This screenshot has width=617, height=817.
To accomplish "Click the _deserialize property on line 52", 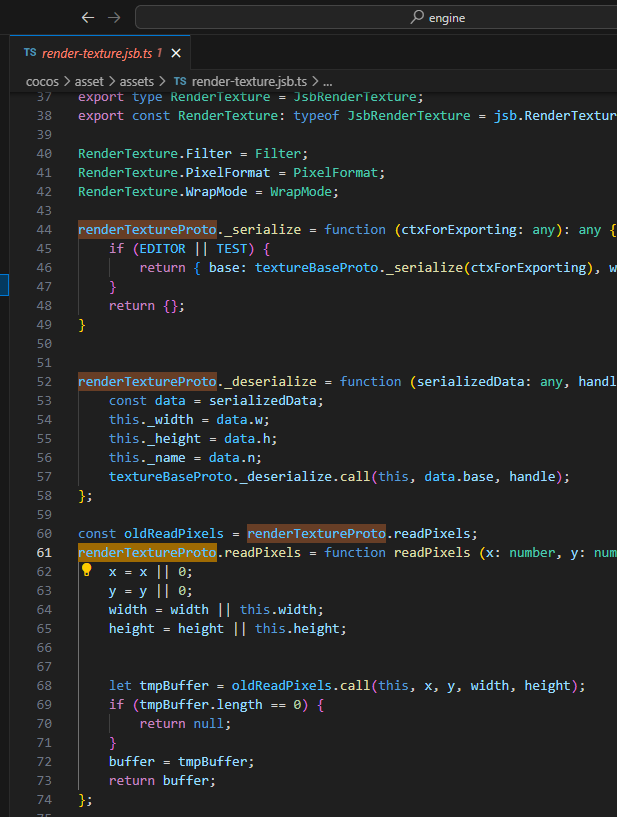I will pyautogui.click(x=270, y=382).
